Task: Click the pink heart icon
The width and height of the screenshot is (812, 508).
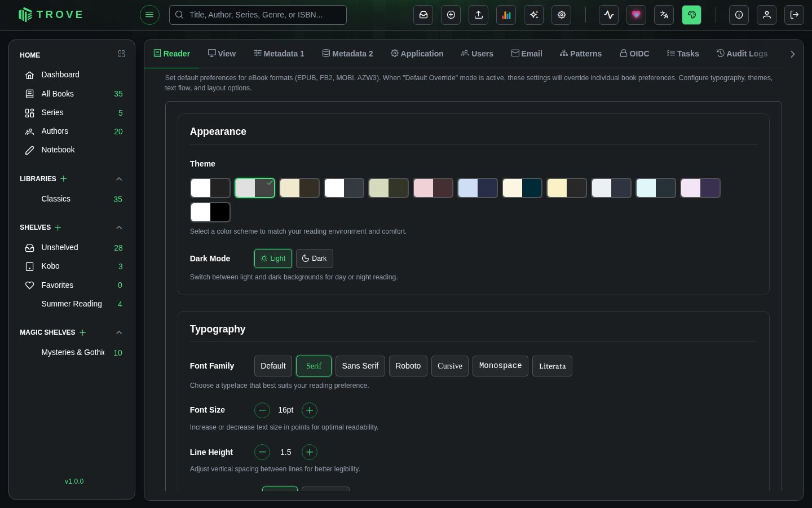Action: pyautogui.click(x=637, y=15)
